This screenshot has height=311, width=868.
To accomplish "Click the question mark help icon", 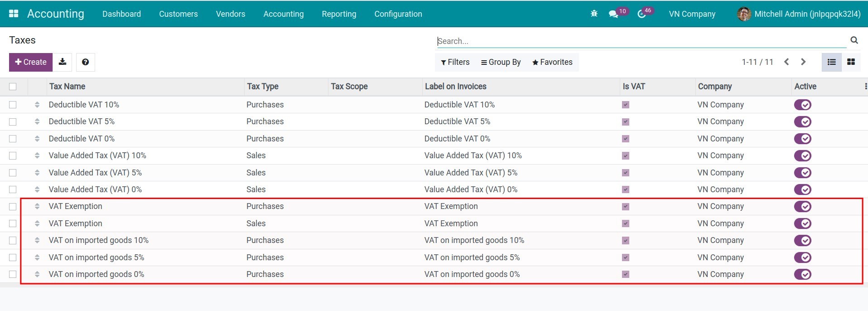I will (x=85, y=62).
